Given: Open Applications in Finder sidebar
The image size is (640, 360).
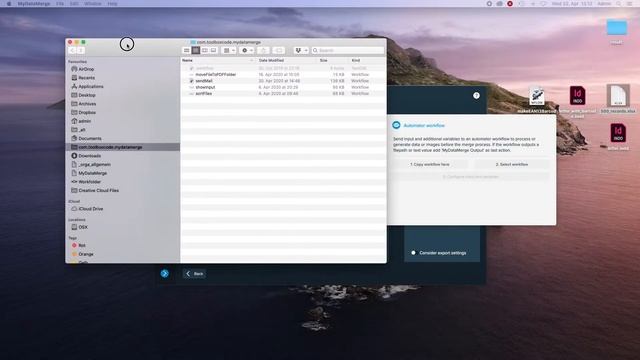Looking at the screenshot, I should tap(91, 87).
